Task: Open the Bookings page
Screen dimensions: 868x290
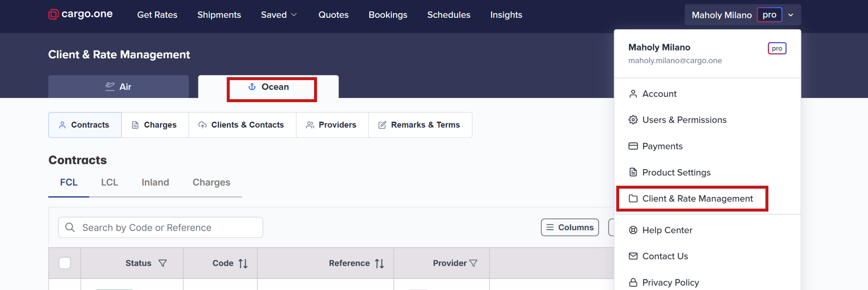Action: 388,15
